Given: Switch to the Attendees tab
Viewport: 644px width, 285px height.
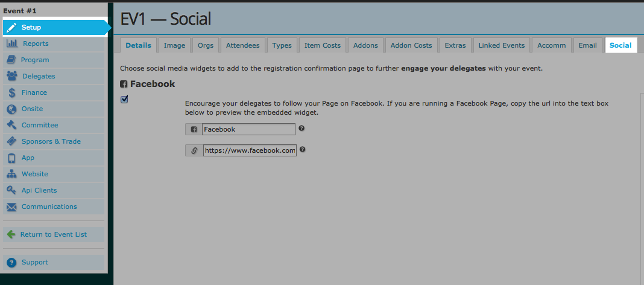Looking at the screenshot, I should [243, 45].
